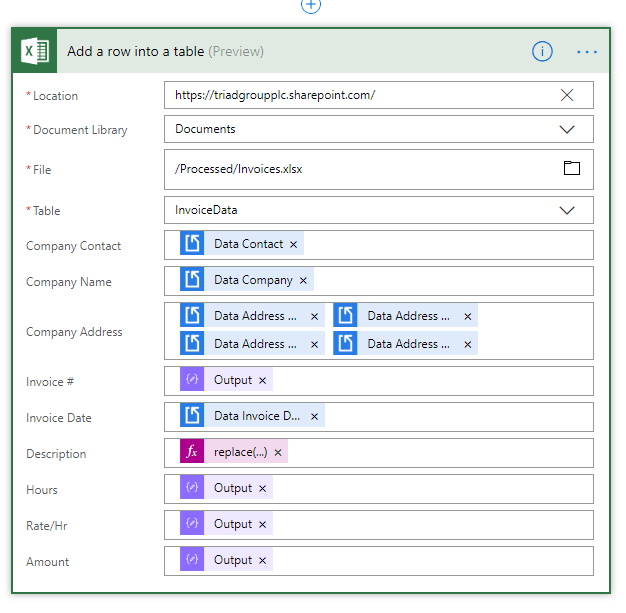626x613 pixels.
Task: Click empty area of Company Address field
Action: tap(535, 331)
